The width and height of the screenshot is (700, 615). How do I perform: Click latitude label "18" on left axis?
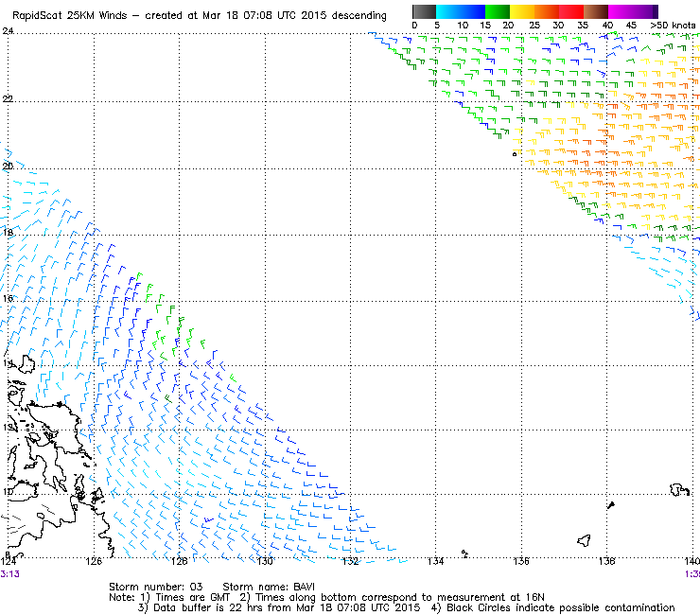(x=8, y=233)
